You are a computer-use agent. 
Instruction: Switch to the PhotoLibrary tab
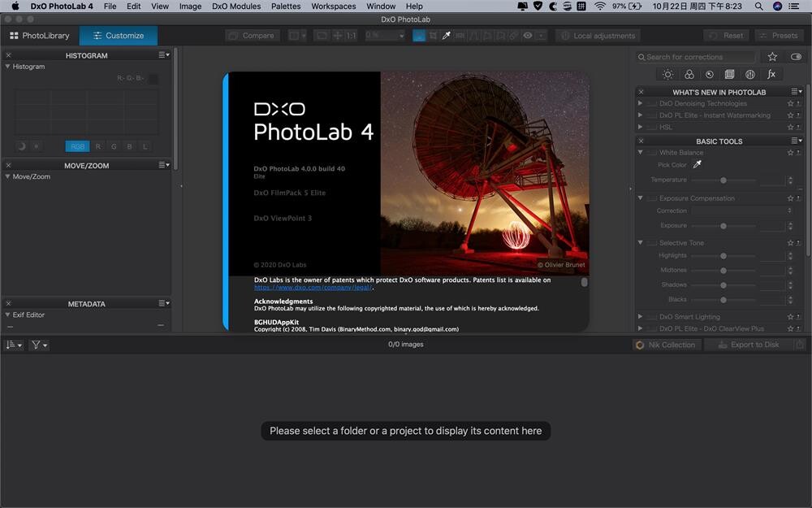point(40,36)
